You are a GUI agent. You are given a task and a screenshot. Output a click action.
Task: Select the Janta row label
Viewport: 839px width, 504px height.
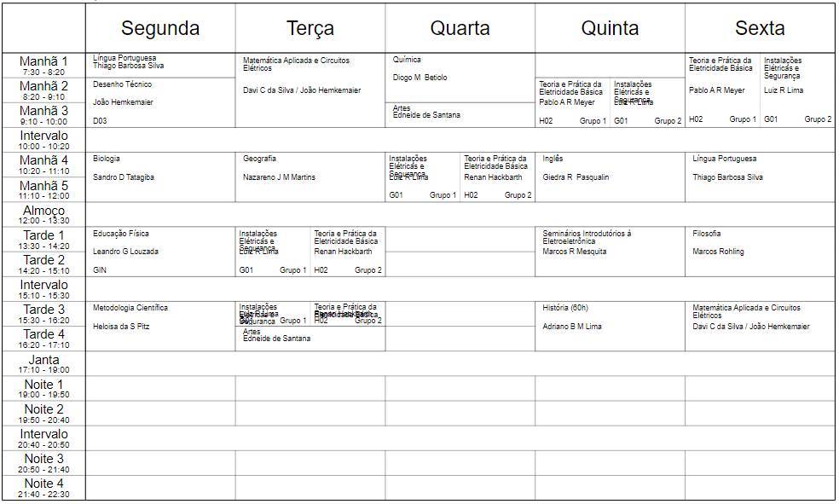(x=43, y=364)
